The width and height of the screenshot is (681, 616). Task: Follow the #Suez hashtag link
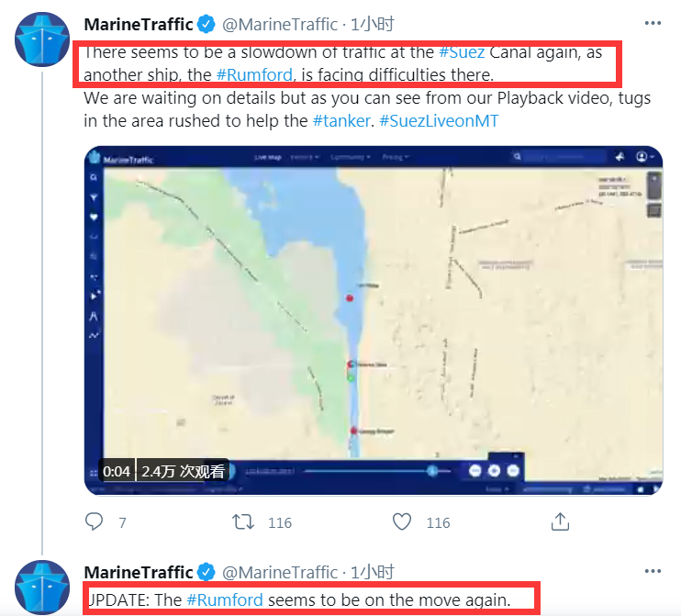[462, 52]
